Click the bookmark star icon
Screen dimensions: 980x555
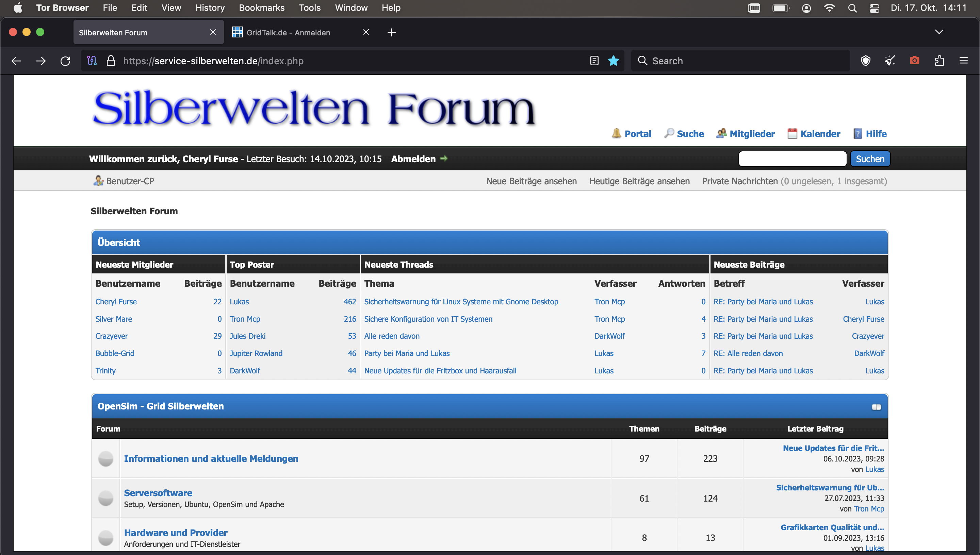(x=613, y=61)
